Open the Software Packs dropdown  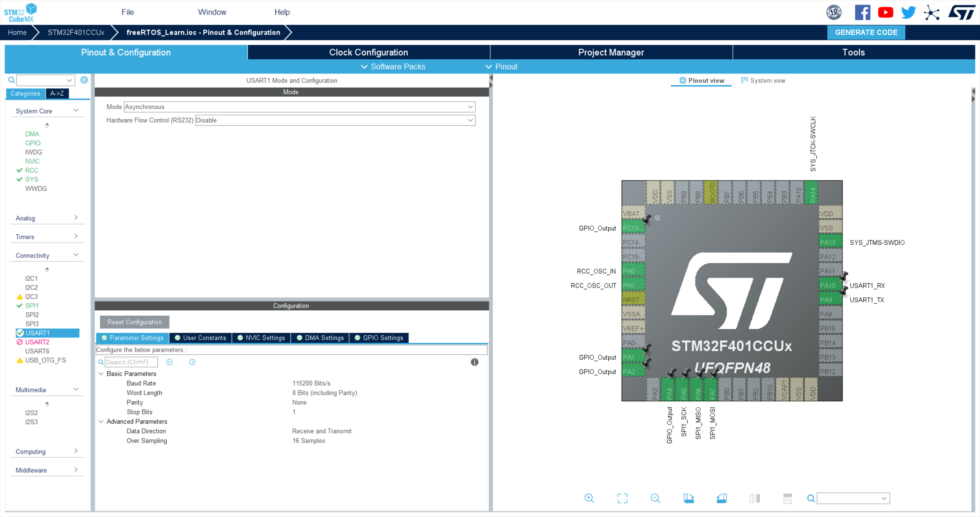[393, 67]
